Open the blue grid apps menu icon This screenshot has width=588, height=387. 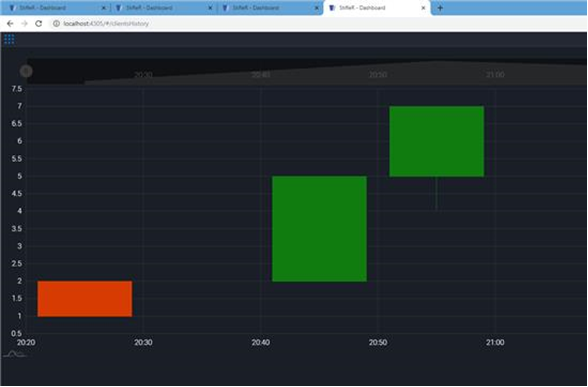(x=9, y=39)
